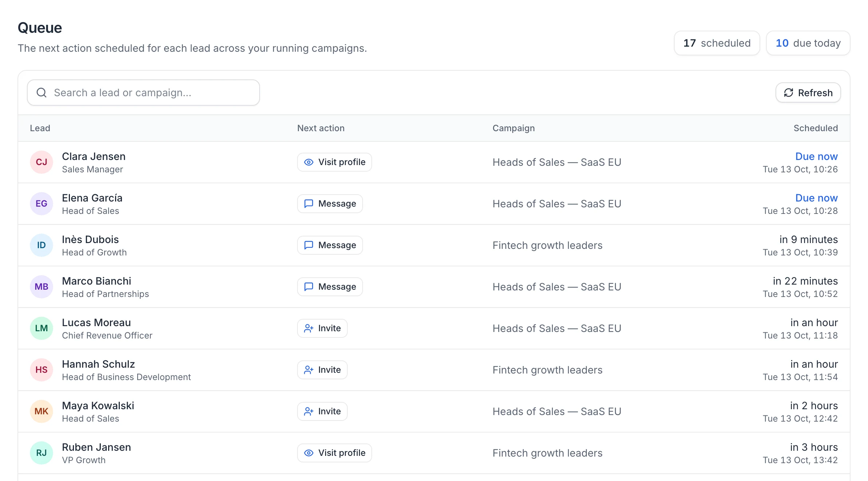868x481 pixels.
Task: Click the search magnifier icon
Action: tap(42, 93)
